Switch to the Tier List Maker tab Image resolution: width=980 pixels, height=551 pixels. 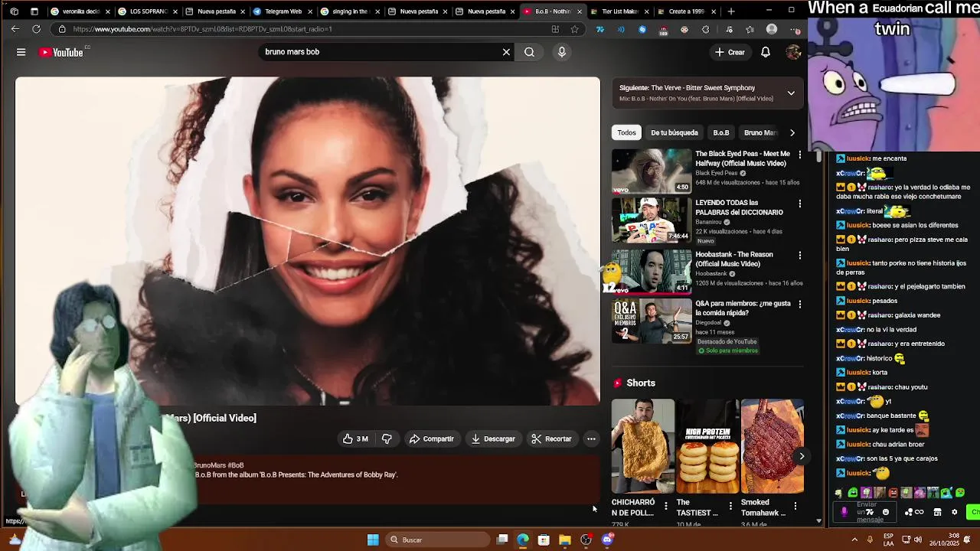tap(620, 11)
